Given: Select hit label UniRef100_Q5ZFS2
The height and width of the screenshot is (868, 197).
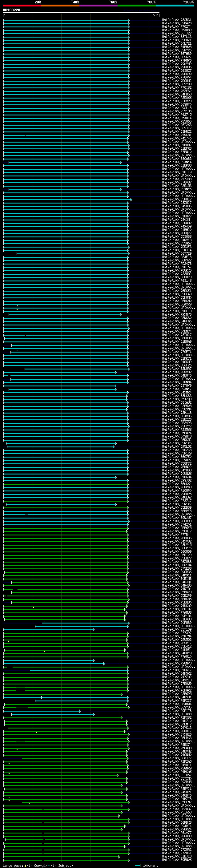Looking at the screenshot, I should click(x=177, y=91).
